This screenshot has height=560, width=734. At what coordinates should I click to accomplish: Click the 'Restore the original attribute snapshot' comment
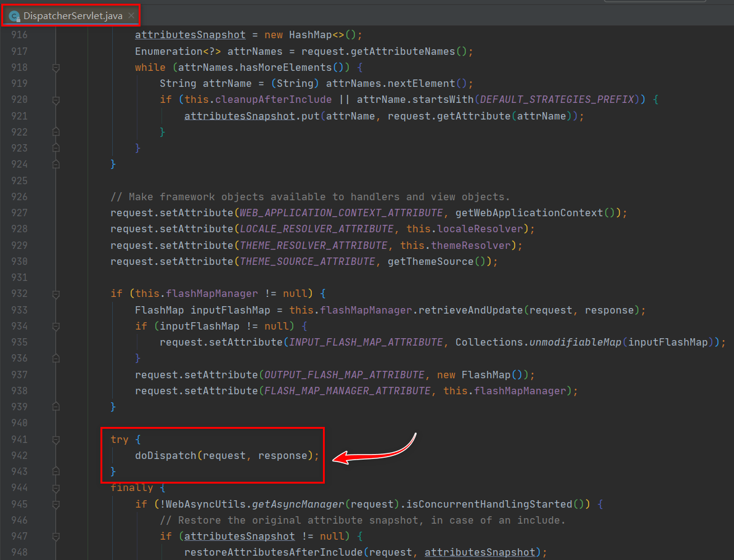pos(362,520)
